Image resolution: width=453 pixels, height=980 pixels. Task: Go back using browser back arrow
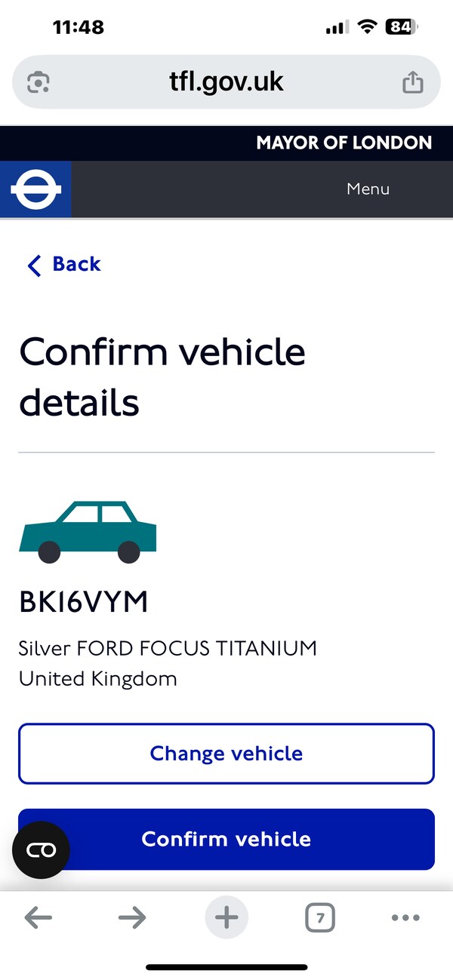pos(39,917)
